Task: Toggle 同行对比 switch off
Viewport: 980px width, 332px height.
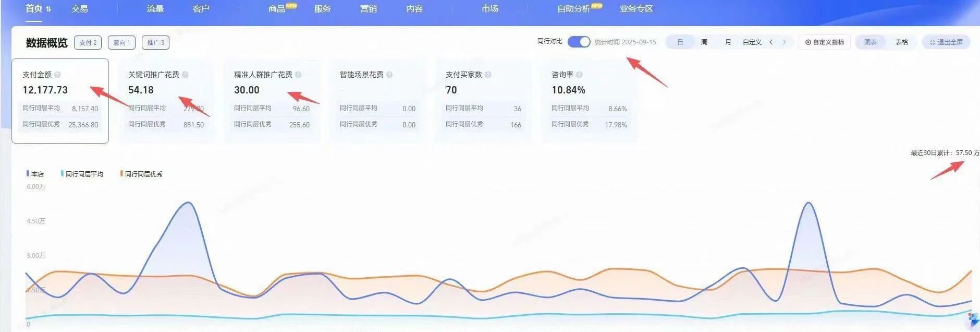Action: [x=579, y=42]
